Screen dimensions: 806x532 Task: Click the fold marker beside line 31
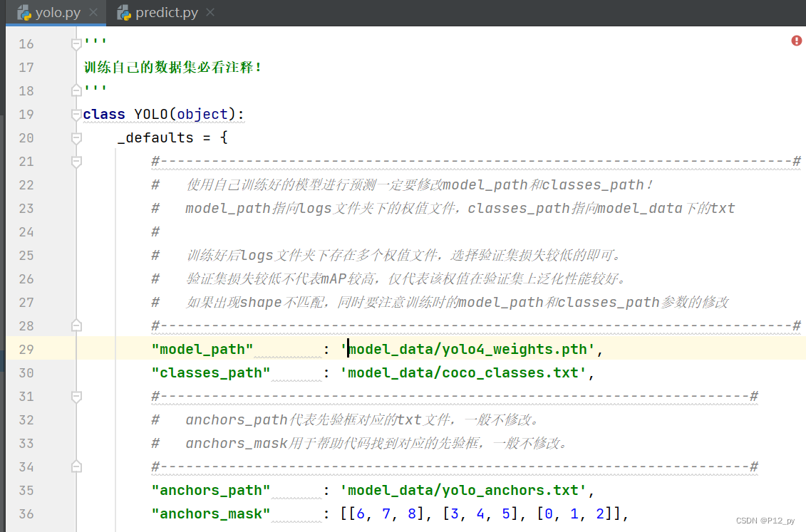click(76, 396)
